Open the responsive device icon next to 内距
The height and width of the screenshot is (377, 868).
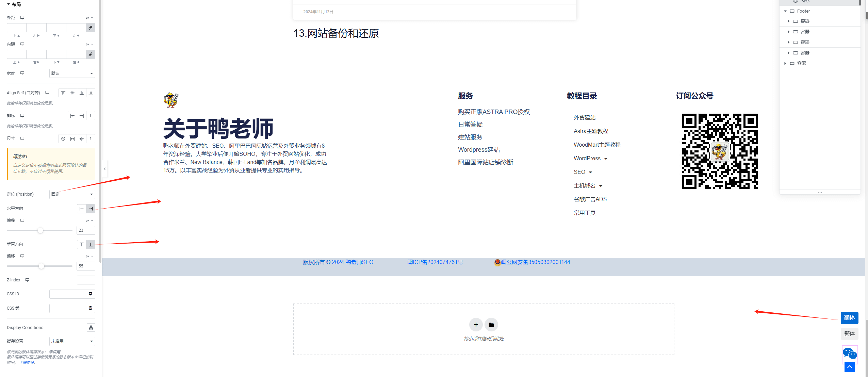[x=22, y=44]
